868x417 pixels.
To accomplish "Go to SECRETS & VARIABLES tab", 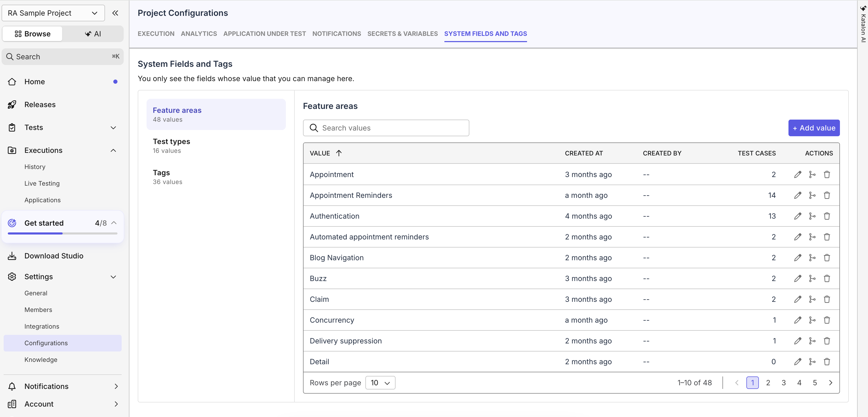I will pyautogui.click(x=402, y=34).
